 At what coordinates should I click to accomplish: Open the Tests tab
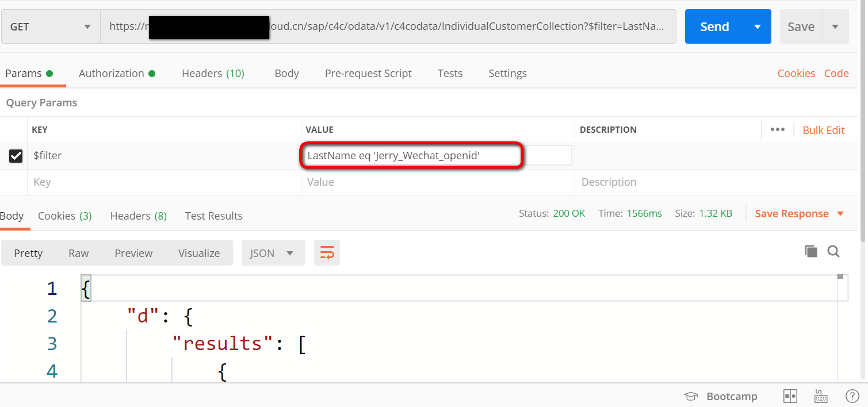(x=450, y=73)
